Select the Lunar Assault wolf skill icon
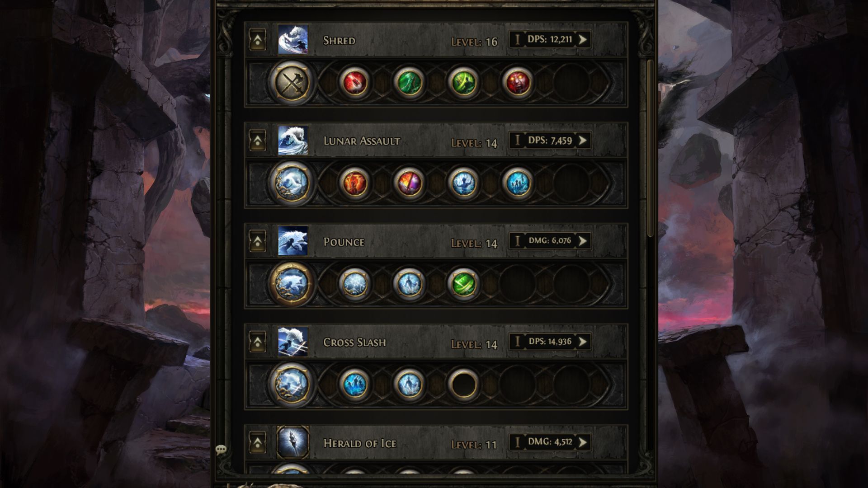 tap(293, 141)
